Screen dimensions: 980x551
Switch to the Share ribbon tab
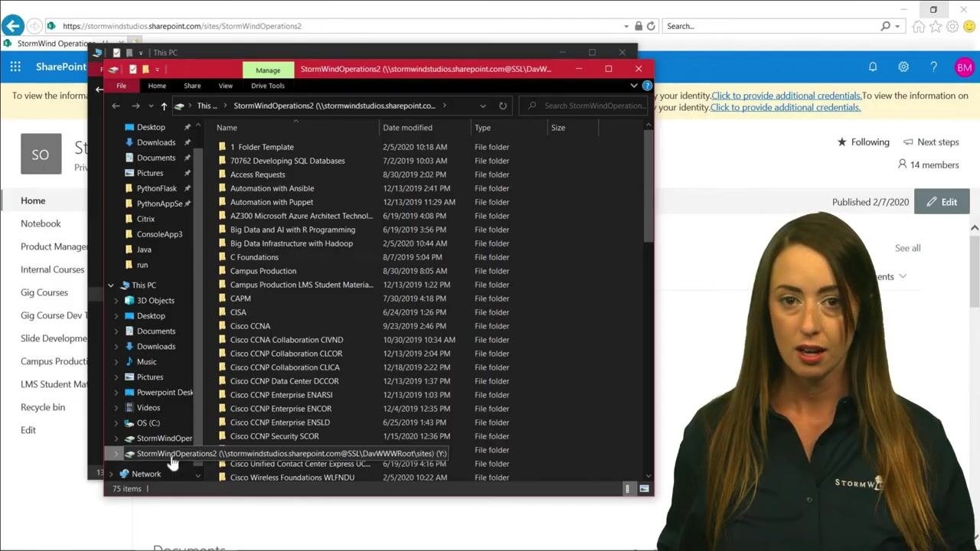[x=192, y=86]
